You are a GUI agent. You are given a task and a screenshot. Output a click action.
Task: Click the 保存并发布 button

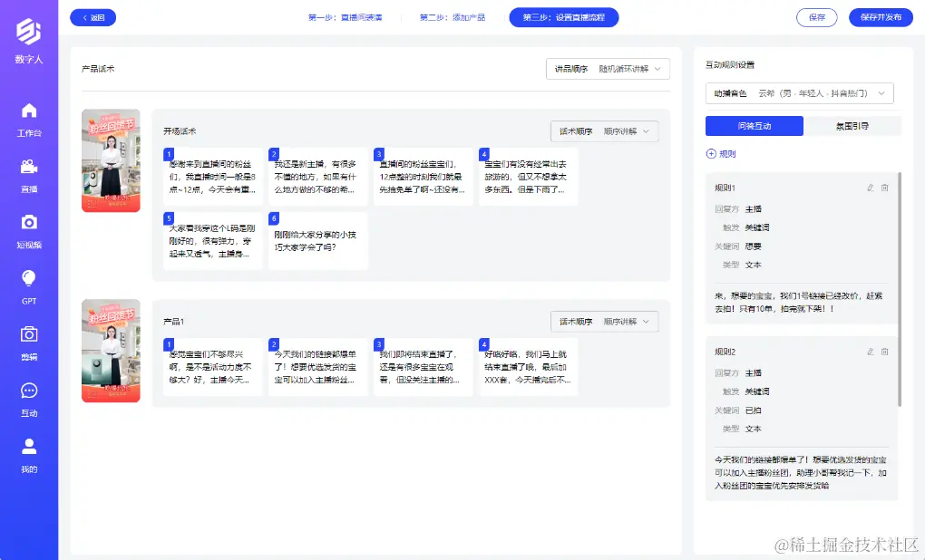881,18
